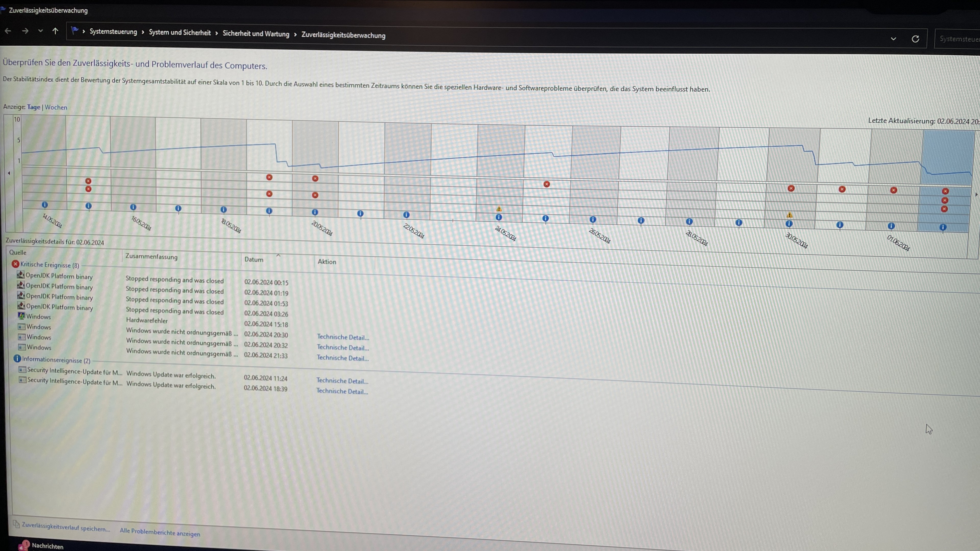
Task: Switch the chart view to Wochen
Action: point(56,107)
